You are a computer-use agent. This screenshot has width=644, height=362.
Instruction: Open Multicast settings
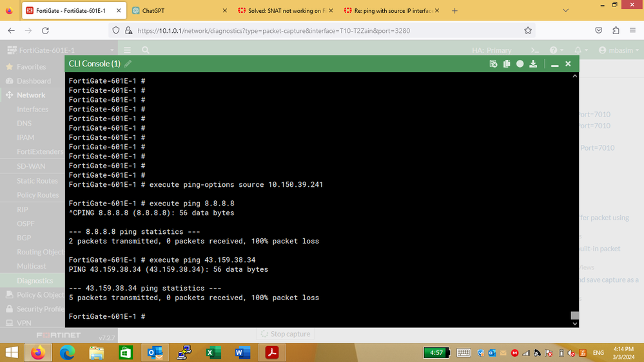pyautogui.click(x=32, y=266)
